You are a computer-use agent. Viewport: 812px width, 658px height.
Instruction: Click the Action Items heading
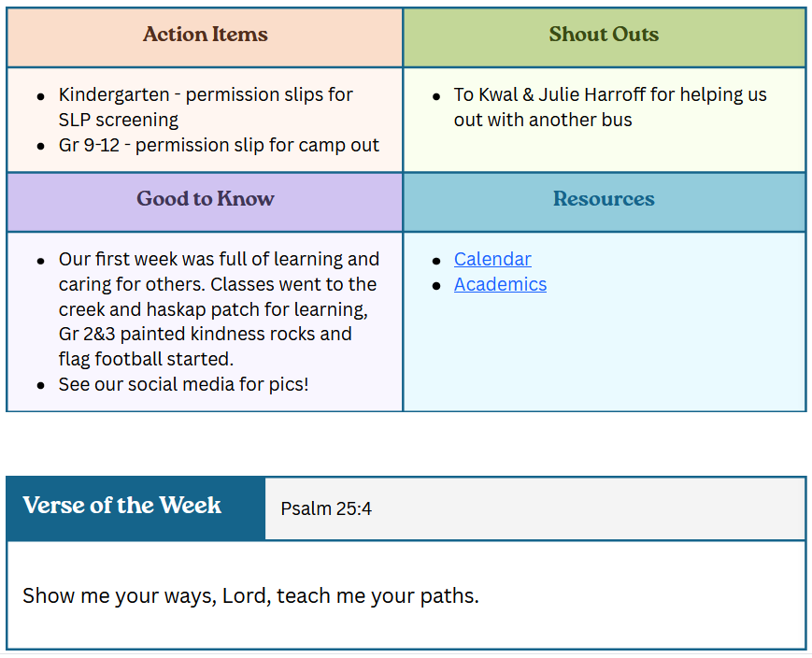pos(205,35)
